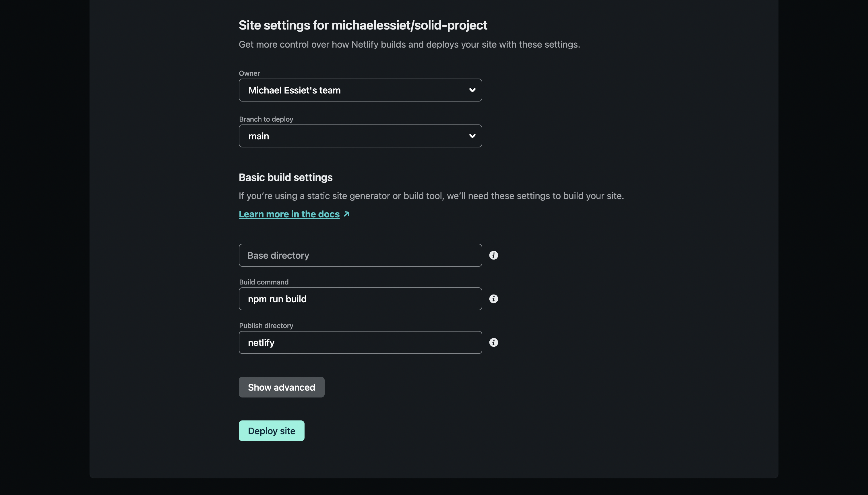The width and height of the screenshot is (868, 495).
Task: Click the "Site settings for michaelessiet/solid-project" title
Action: click(363, 25)
